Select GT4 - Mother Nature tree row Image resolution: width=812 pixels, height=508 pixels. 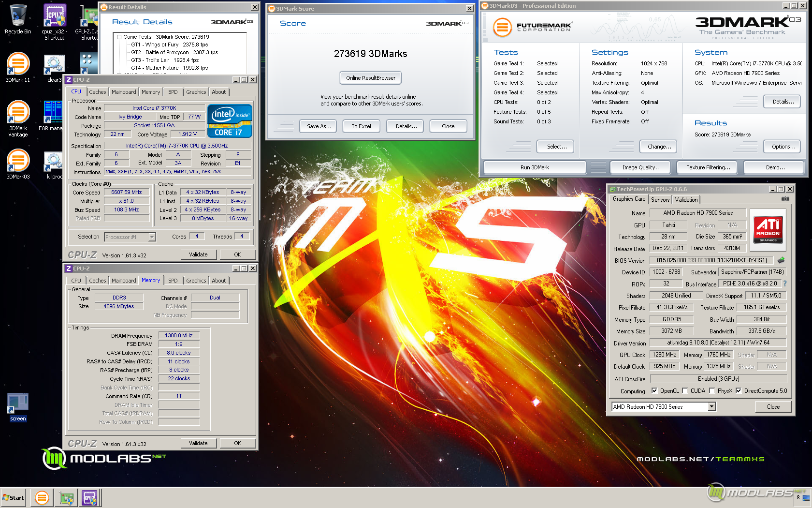pyautogui.click(x=169, y=68)
